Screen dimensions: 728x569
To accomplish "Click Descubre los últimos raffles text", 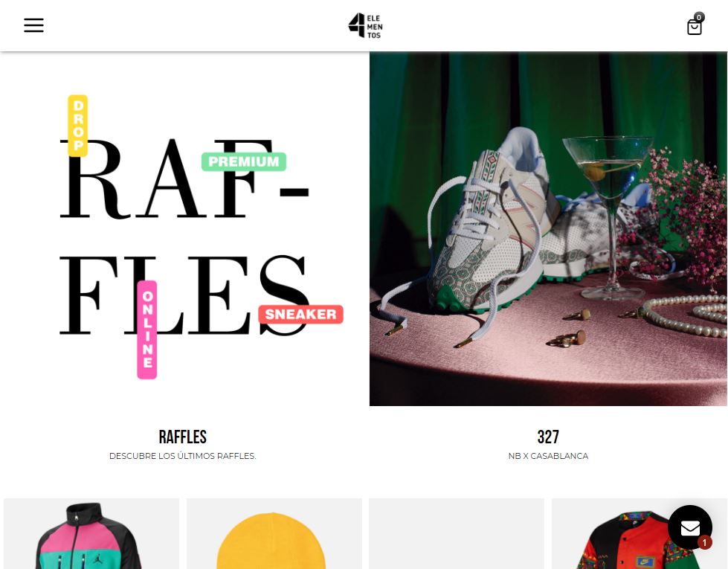I will [182, 456].
